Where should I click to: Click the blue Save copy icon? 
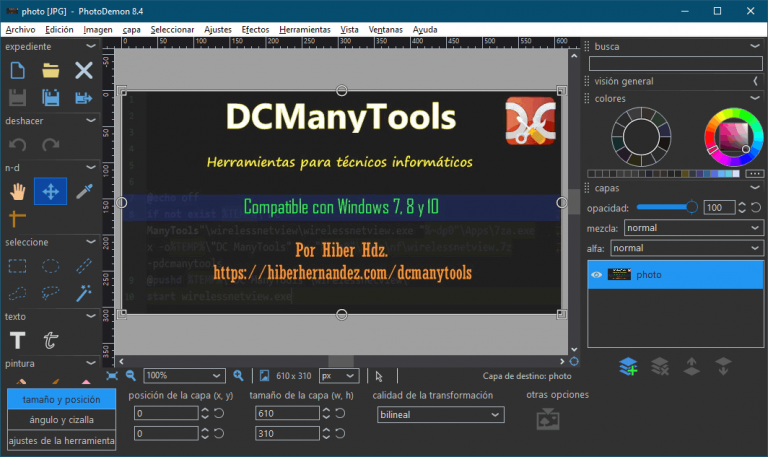(x=50, y=98)
